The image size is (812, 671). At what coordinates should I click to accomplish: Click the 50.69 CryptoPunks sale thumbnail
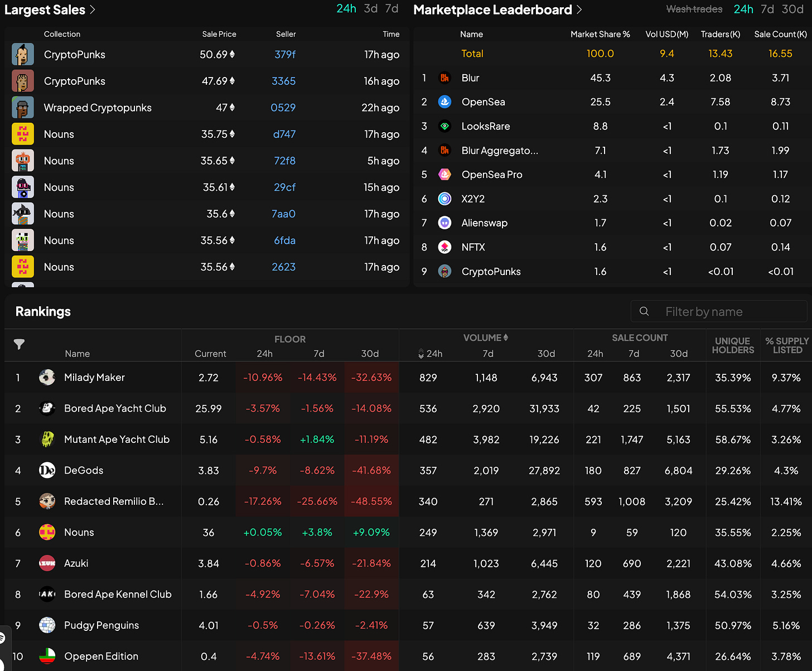(x=23, y=55)
